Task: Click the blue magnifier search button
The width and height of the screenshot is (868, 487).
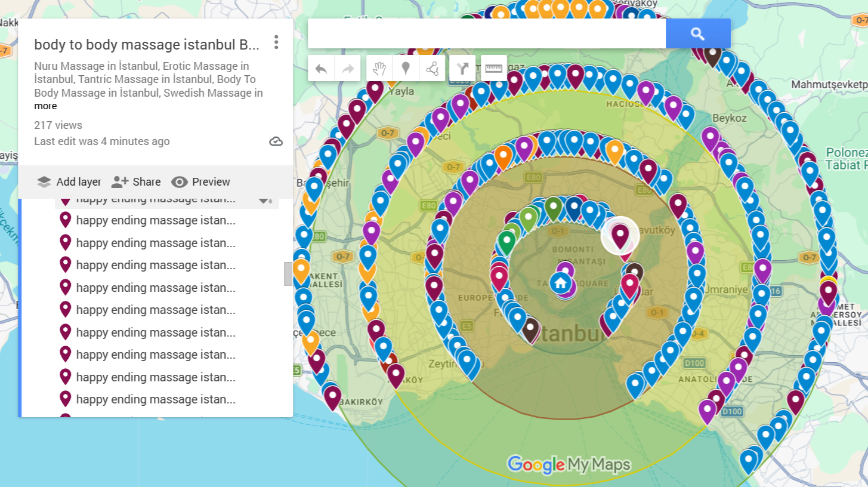Action: tap(698, 33)
